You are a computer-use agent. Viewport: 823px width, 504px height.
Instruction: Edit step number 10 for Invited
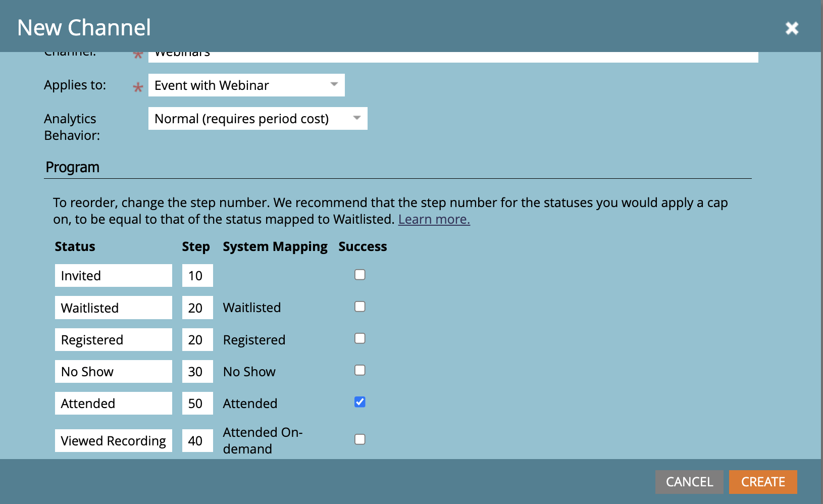pyautogui.click(x=197, y=276)
